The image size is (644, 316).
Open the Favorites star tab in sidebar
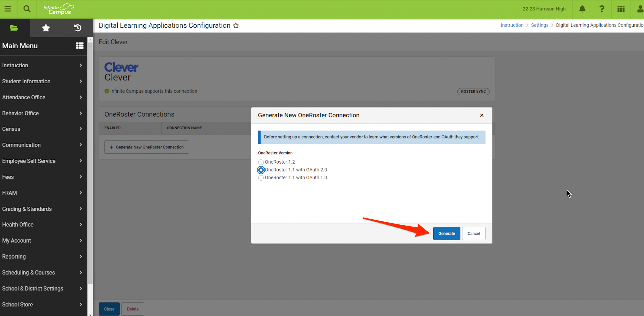(46, 28)
